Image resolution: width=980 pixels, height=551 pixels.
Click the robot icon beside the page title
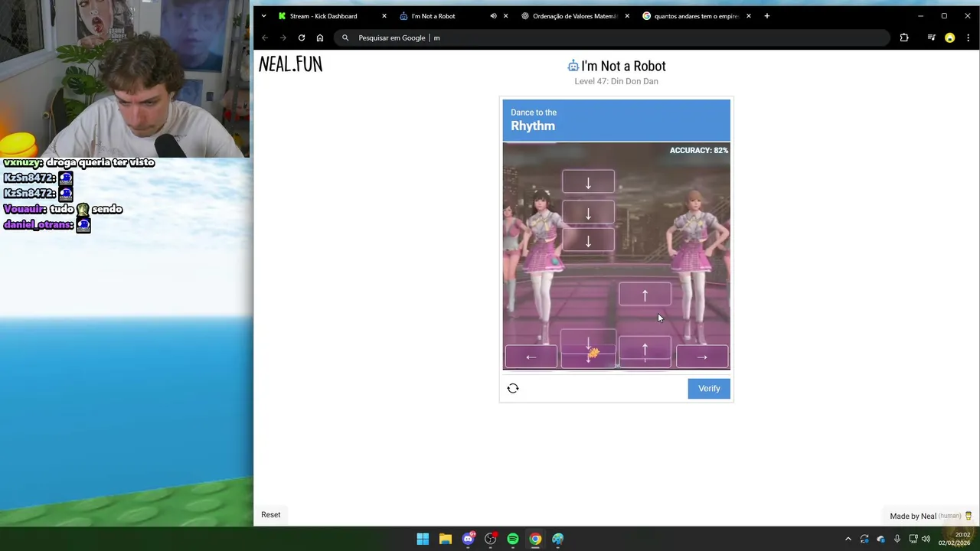[573, 66]
